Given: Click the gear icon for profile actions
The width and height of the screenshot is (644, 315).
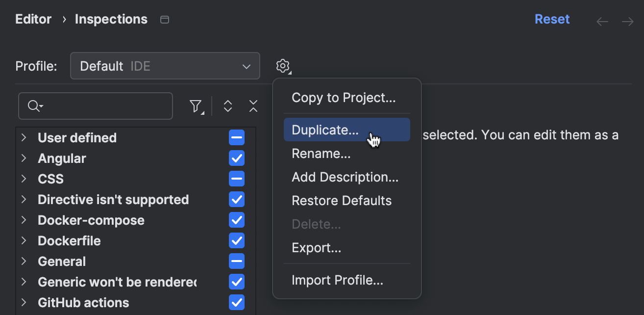Looking at the screenshot, I should (283, 66).
